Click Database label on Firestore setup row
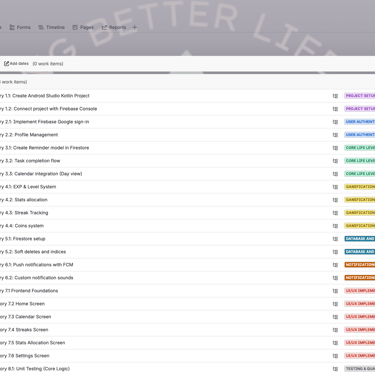 tap(360, 239)
